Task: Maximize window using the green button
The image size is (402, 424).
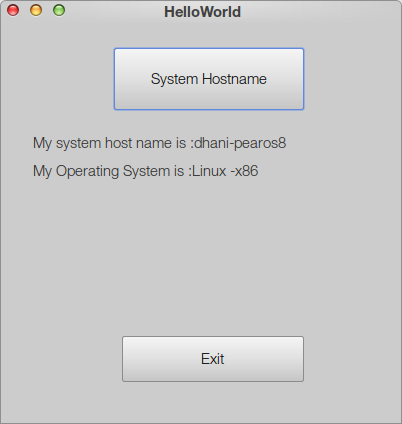Action: point(59,10)
